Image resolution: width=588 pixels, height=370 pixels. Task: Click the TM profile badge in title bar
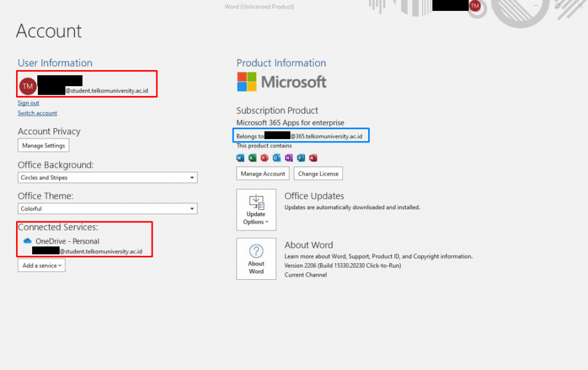(475, 6)
